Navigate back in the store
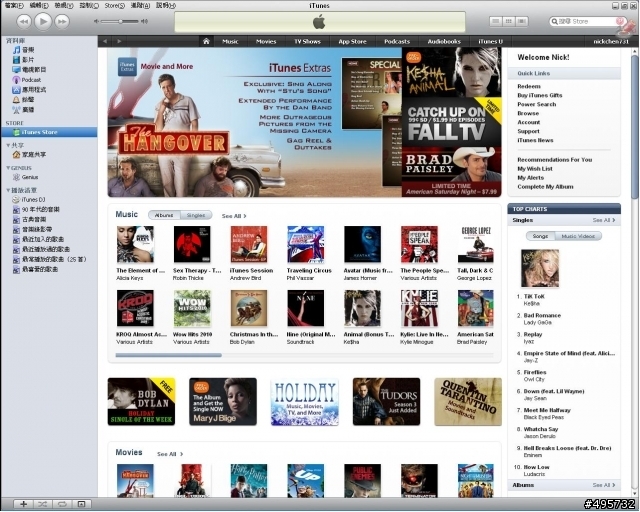640x512 pixels. click(x=105, y=41)
